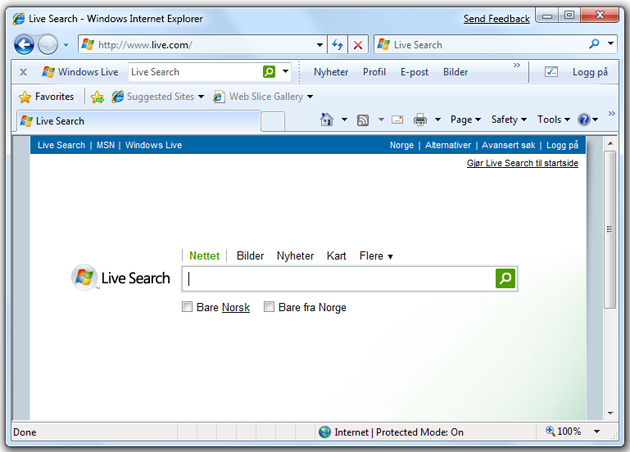Screen dimensions: 630x452
Task: Open the Page menu
Action: 465,119
